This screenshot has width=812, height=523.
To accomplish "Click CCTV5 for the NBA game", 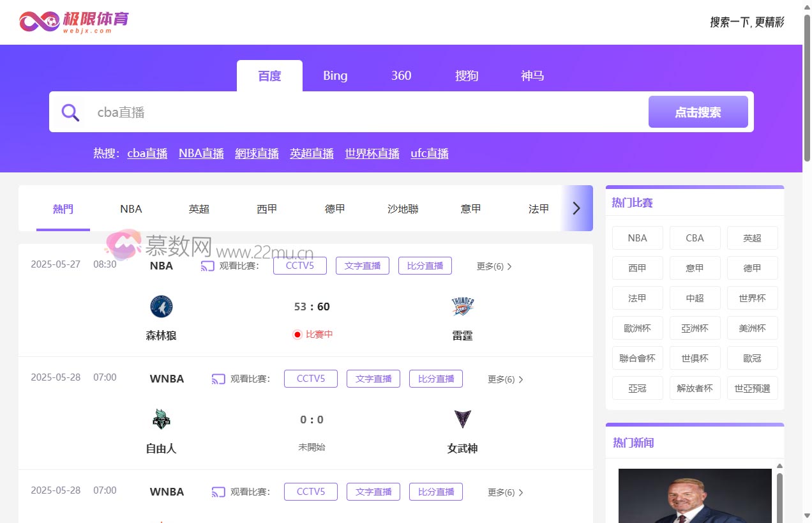I will [300, 266].
